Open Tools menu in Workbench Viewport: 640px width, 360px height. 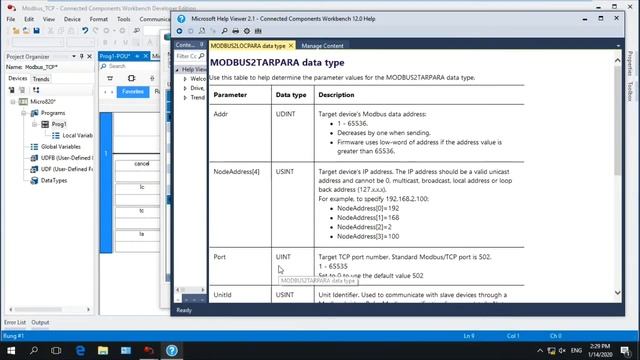(124, 19)
